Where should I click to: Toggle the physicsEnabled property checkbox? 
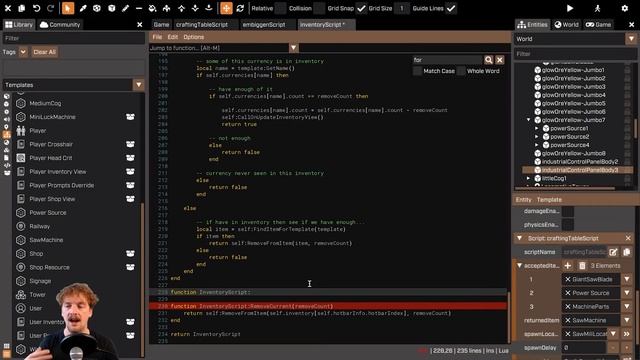pyautogui.click(x=568, y=224)
